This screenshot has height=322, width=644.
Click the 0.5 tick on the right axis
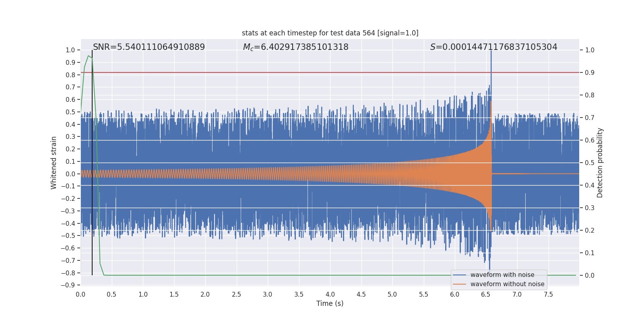pos(590,163)
